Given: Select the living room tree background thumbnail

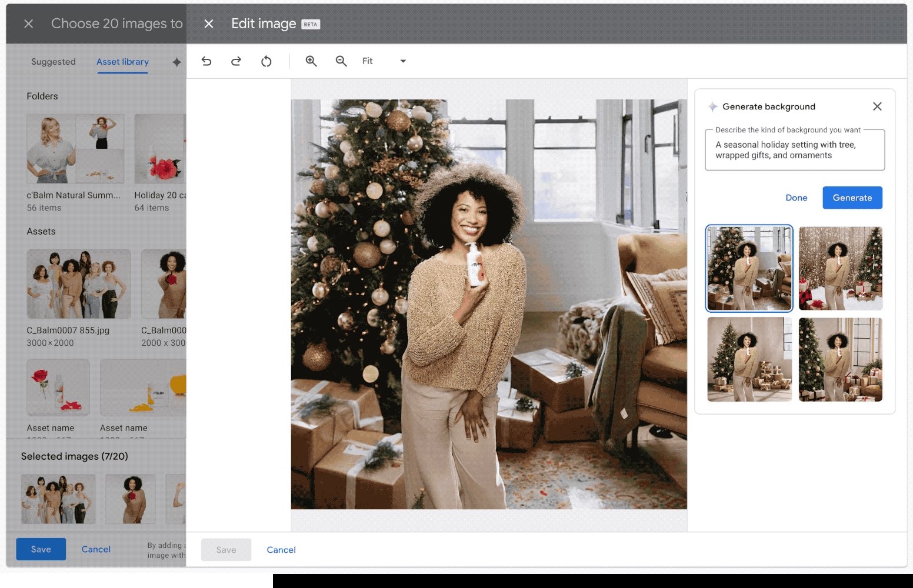Looking at the screenshot, I should (749, 268).
